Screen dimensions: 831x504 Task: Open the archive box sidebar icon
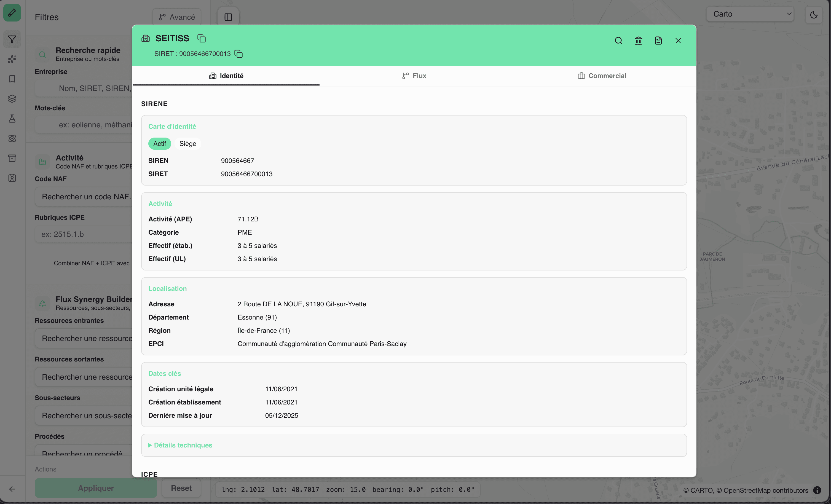[12, 158]
